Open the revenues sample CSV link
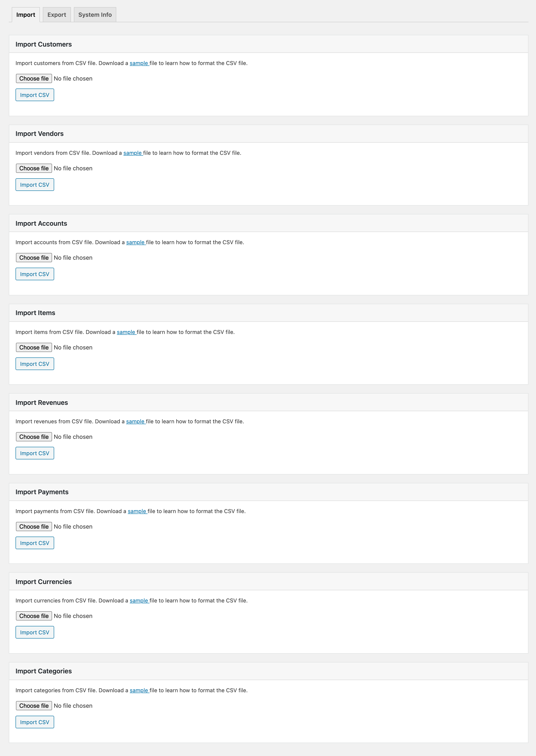 (135, 421)
